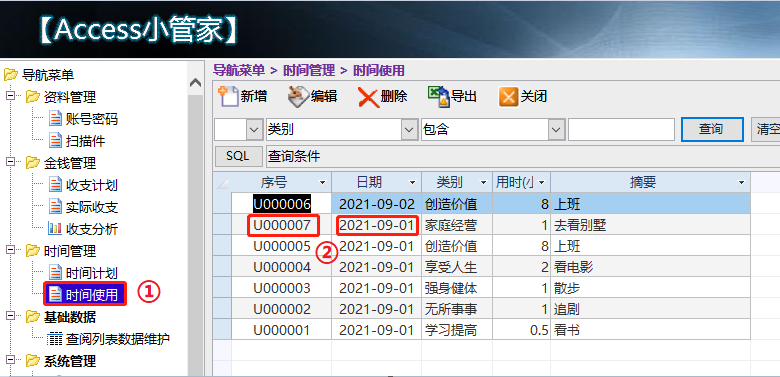Click the SQL button
780x377 pixels.
(238, 156)
